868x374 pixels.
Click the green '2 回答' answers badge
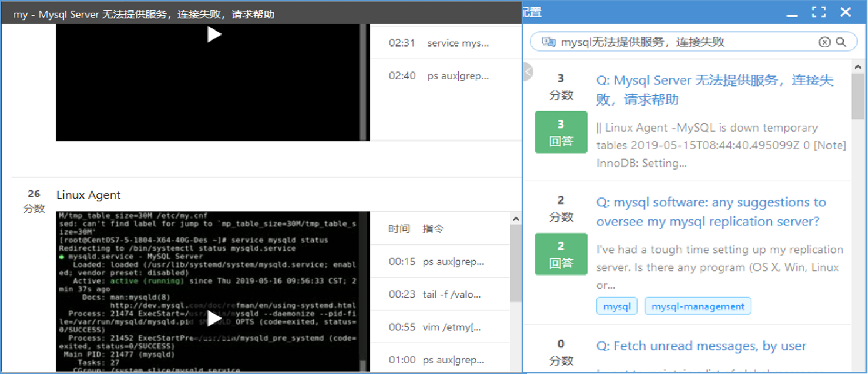(561, 254)
